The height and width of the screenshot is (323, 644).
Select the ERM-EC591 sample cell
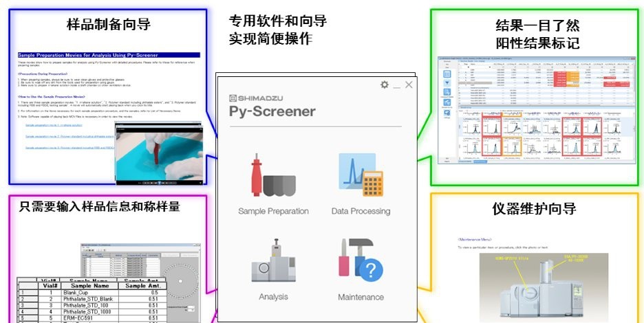pyautogui.click(x=89, y=318)
